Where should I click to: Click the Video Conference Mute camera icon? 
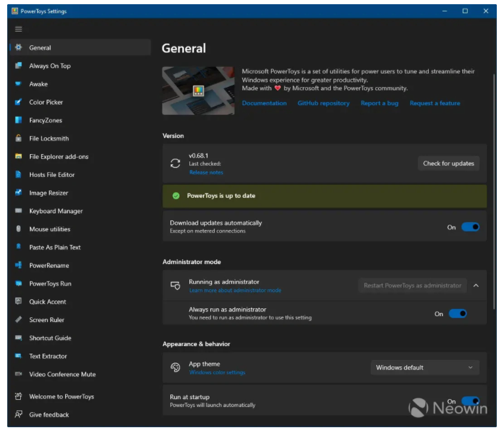[19, 374]
